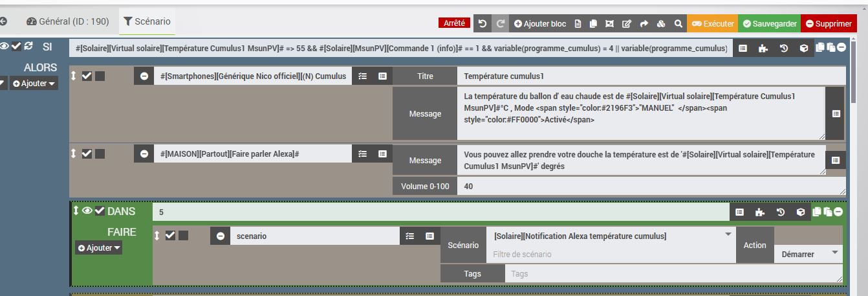
Task: Check the parallel box of Cumulus action
Action: (x=100, y=76)
